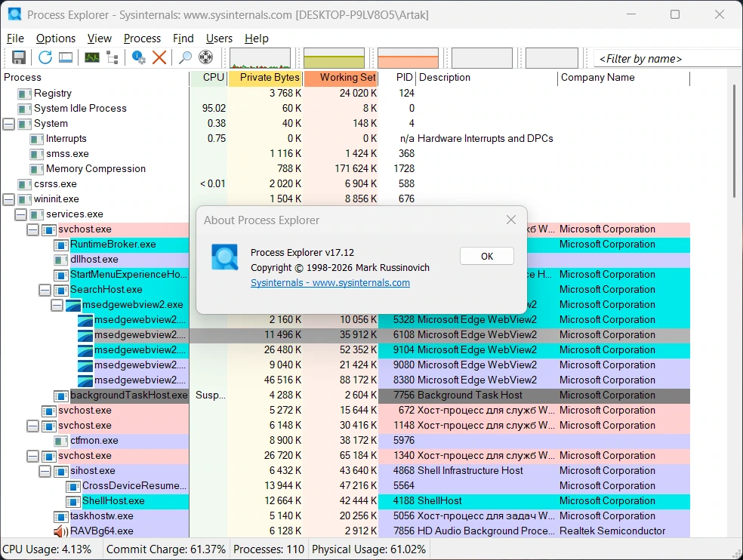This screenshot has width=743, height=560.
Task: Select the backgroundTaskHost.exe process
Action: coord(345,395)
